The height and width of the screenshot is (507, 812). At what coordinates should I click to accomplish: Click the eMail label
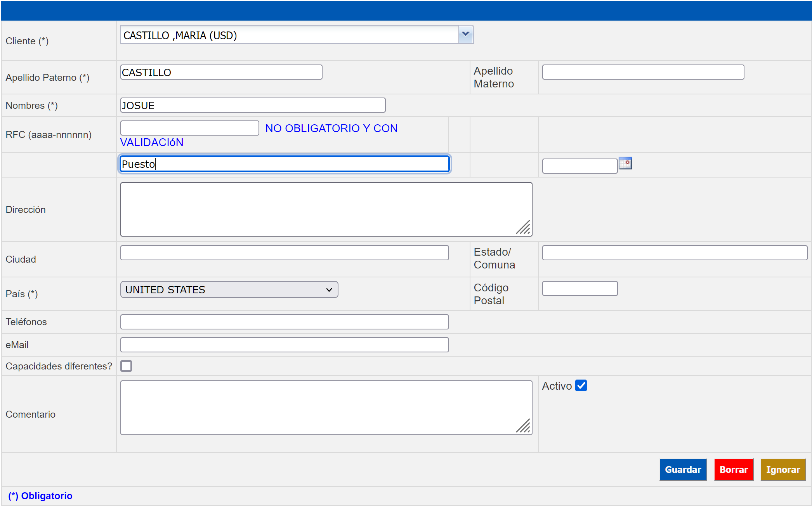[x=17, y=345]
